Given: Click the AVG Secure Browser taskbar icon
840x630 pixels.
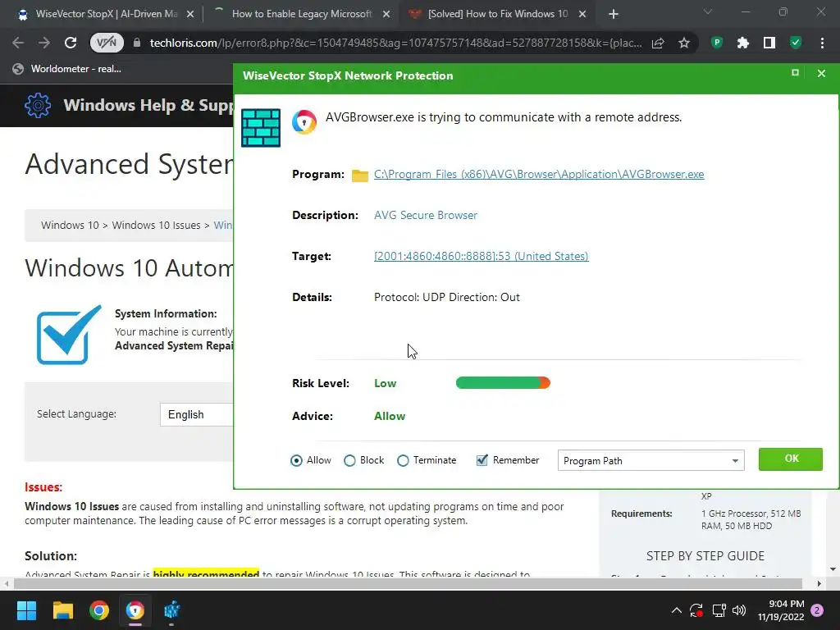Looking at the screenshot, I should pyautogui.click(x=135, y=610).
